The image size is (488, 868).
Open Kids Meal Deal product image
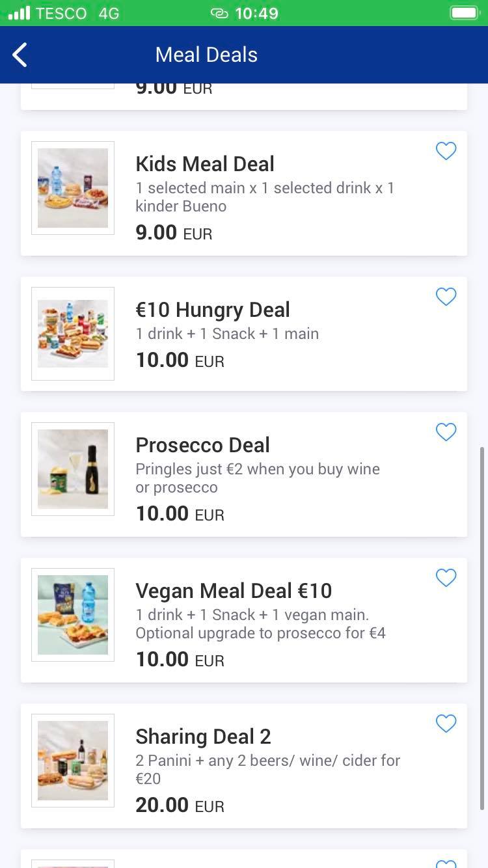pos(73,188)
